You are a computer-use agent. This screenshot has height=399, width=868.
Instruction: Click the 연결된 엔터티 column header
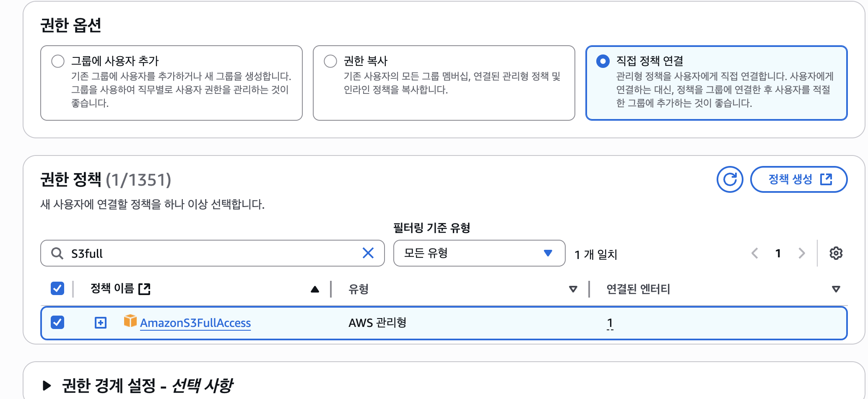coord(638,289)
